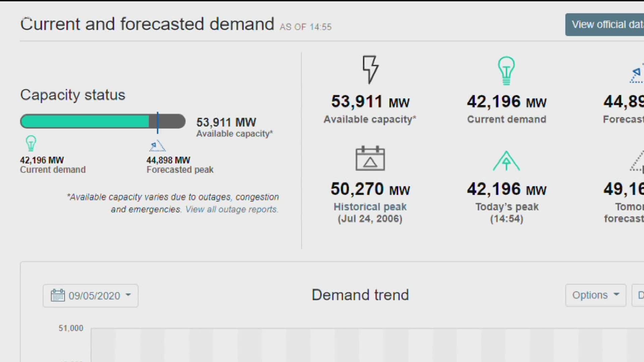Select the Current and forecasted demand header
644x362 pixels.
coord(147,23)
